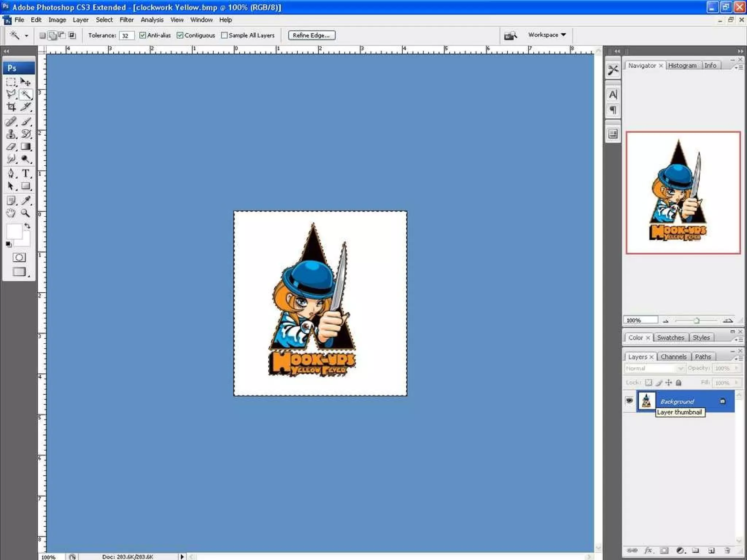The width and height of the screenshot is (747, 560).
Task: Open the Filter menu
Action: pyautogui.click(x=127, y=20)
